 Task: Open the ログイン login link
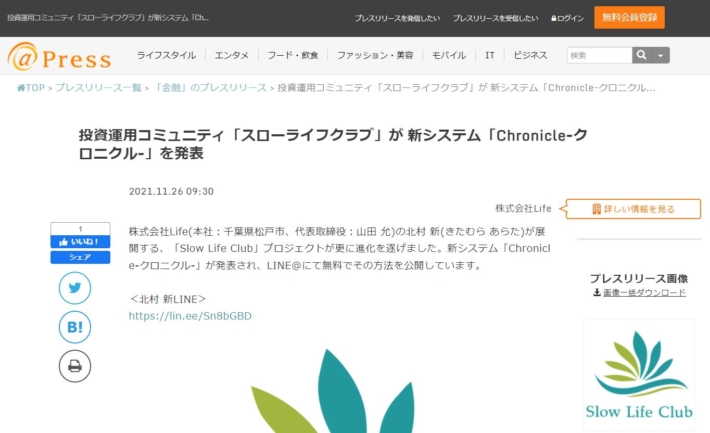567,18
